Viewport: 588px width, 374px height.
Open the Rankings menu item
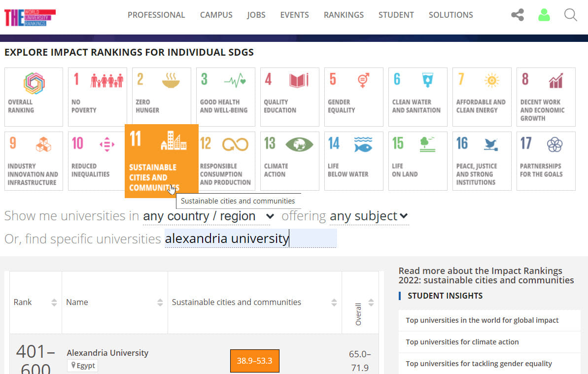coord(344,15)
